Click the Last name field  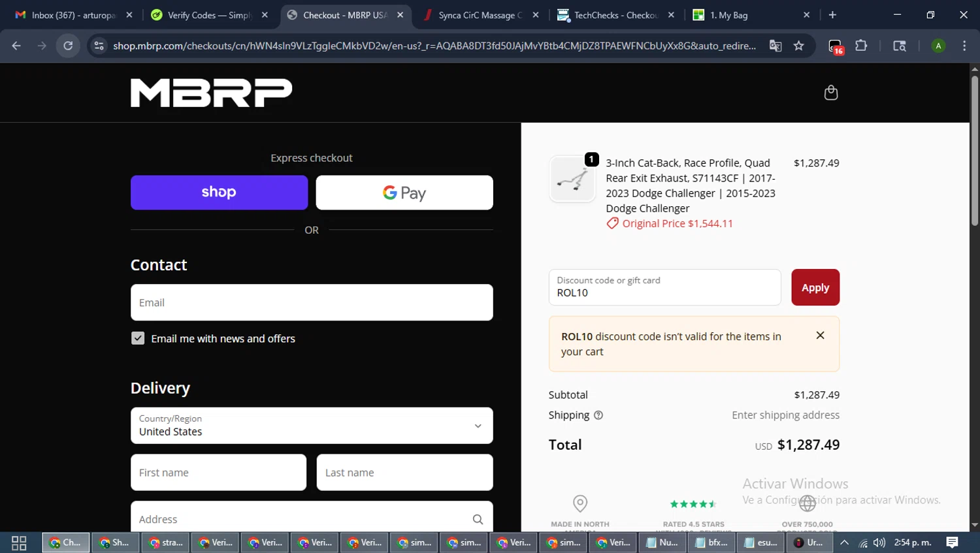click(404, 473)
